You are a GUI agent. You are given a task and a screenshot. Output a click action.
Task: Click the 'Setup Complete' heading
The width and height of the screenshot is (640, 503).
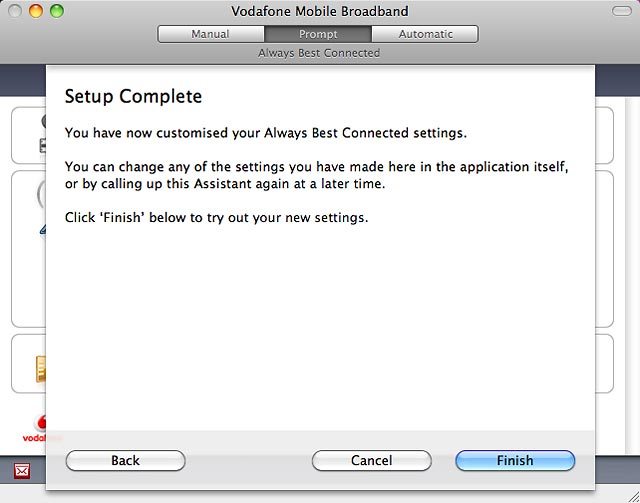coord(133,96)
